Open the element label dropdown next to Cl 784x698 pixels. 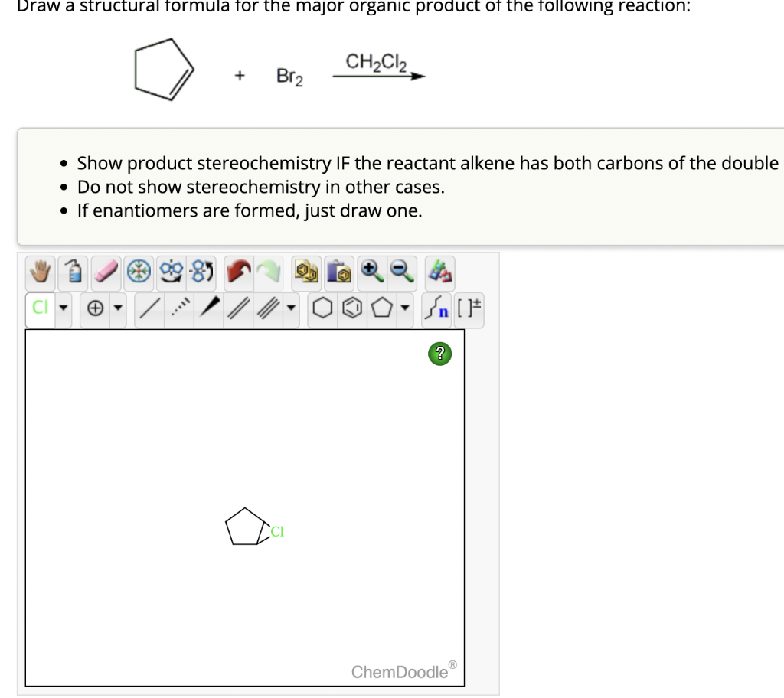(x=64, y=308)
